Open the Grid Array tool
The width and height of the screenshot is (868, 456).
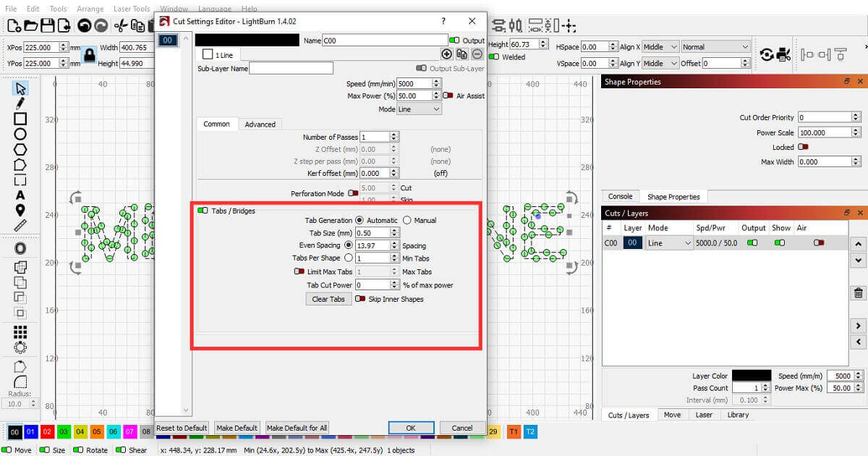[20, 332]
